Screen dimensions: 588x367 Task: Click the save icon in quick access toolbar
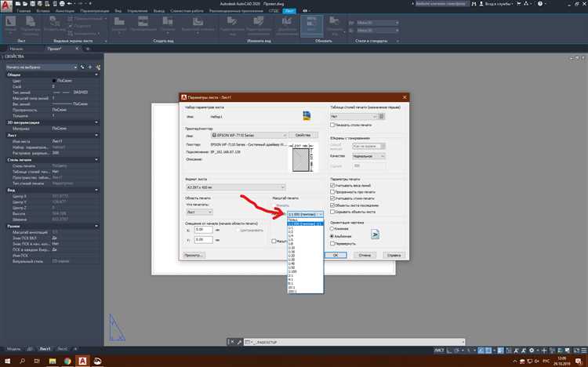point(33,4)
